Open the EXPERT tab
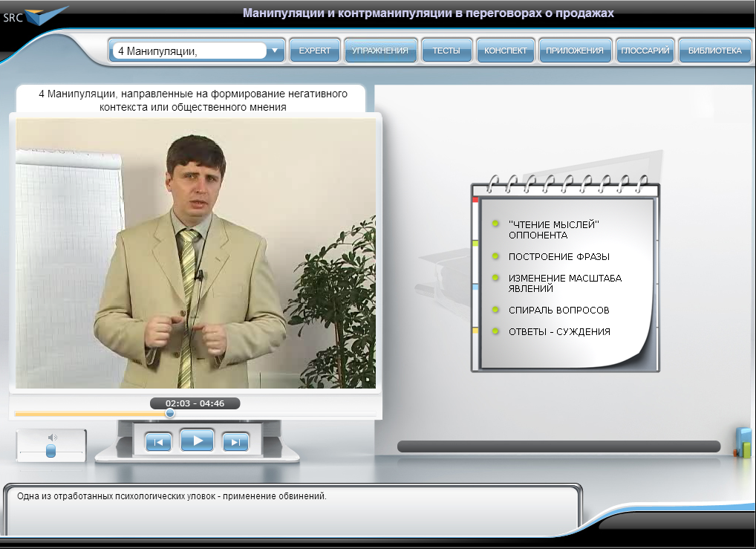 coord(314,51)
